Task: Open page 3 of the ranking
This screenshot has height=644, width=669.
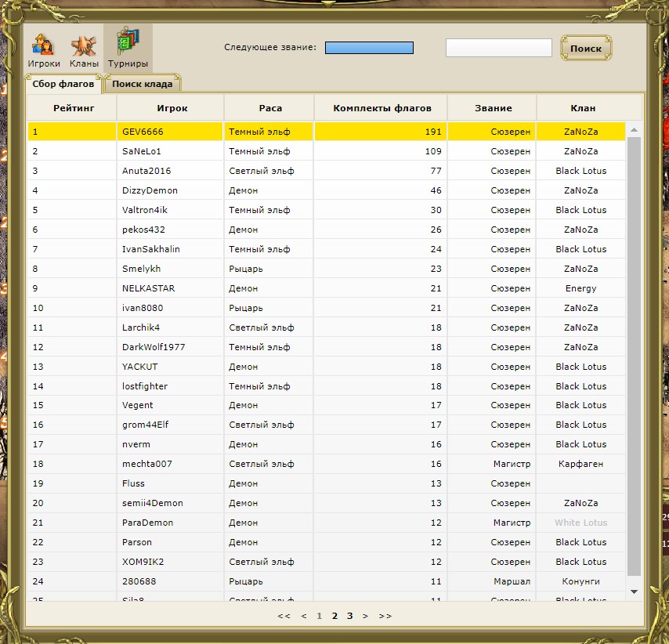Action: [350, 617]
